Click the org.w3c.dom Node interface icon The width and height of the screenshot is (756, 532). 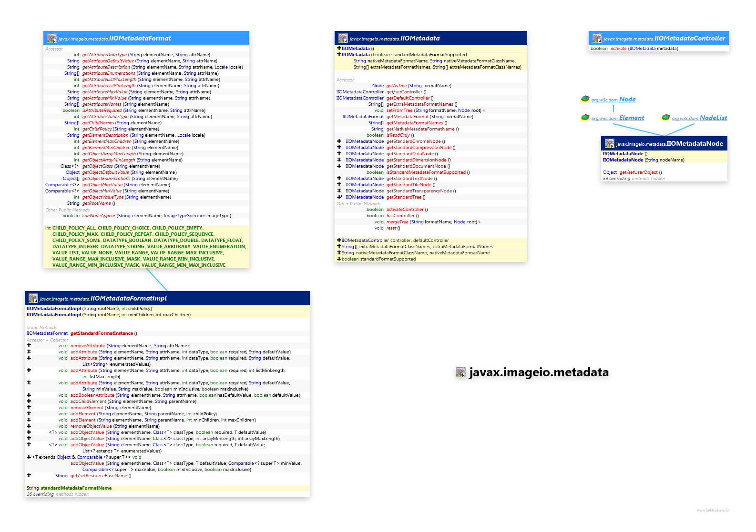tap(585, 99)
